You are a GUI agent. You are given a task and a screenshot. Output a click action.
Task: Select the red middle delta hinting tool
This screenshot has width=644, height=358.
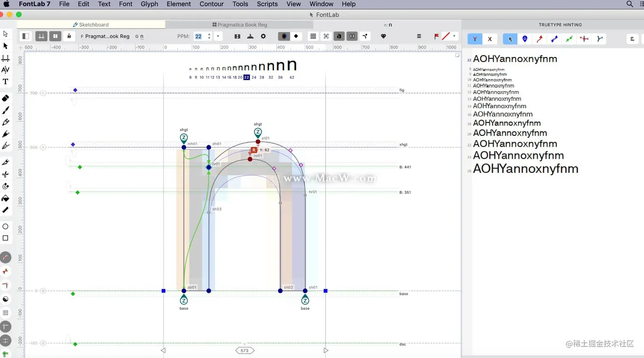click(584, 39)
